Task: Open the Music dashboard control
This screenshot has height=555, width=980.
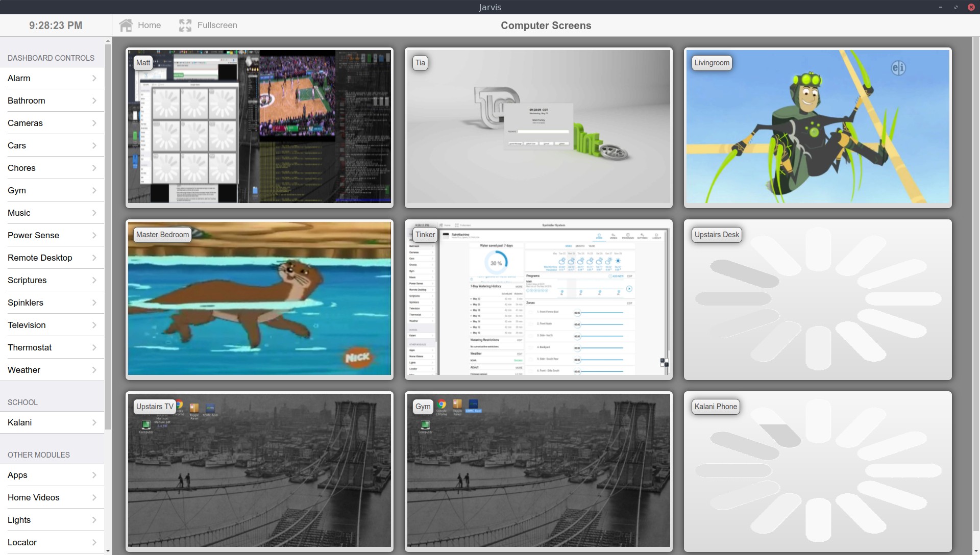Action: 51,213
